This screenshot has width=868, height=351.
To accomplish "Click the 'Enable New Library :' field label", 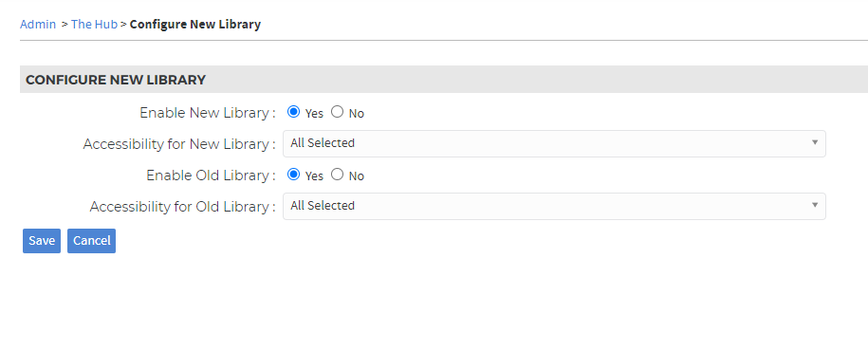I will (x=208, y=112).
